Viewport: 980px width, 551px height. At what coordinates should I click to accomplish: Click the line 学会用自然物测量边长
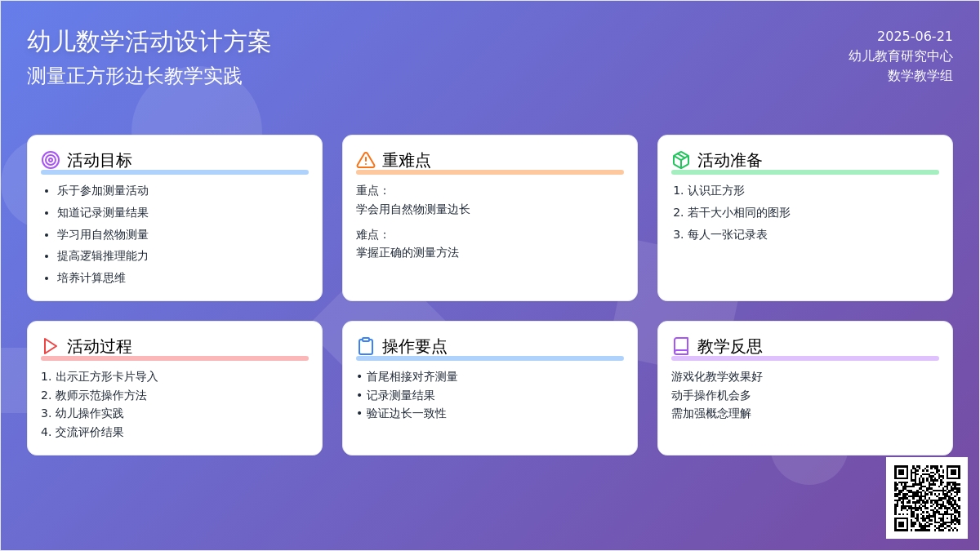click(x=413, y=209)
